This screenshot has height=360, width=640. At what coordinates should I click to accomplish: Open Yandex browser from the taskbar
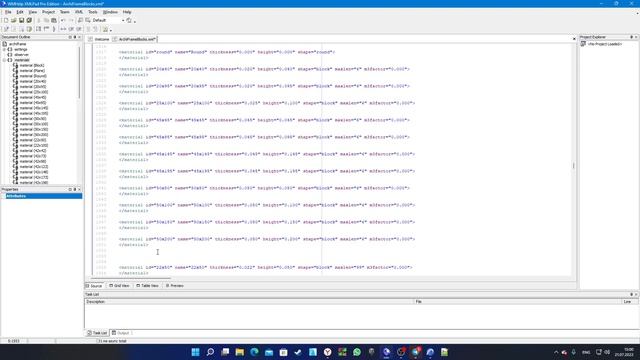328,352
